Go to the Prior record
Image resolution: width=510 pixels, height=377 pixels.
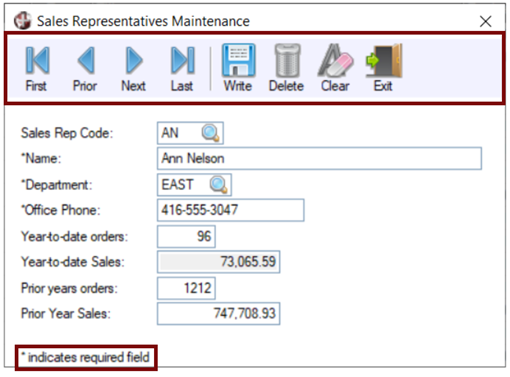(85, 69)
